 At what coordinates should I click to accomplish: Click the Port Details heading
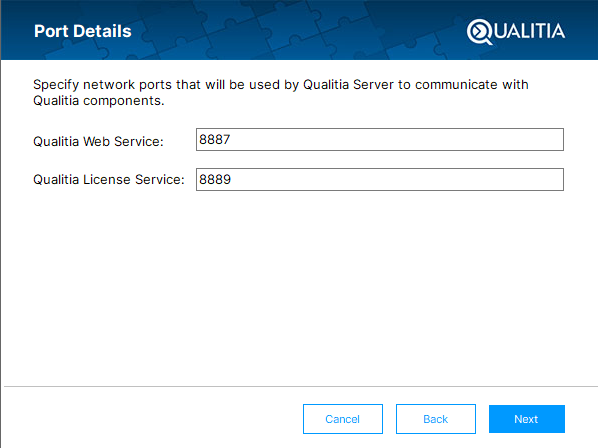(x=83, y=31)
